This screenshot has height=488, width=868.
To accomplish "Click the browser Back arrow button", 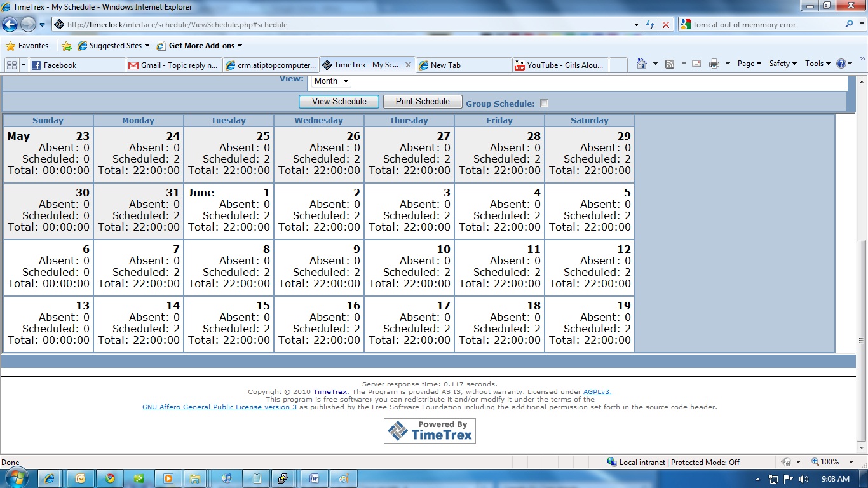I will click(x=10, y=25).
